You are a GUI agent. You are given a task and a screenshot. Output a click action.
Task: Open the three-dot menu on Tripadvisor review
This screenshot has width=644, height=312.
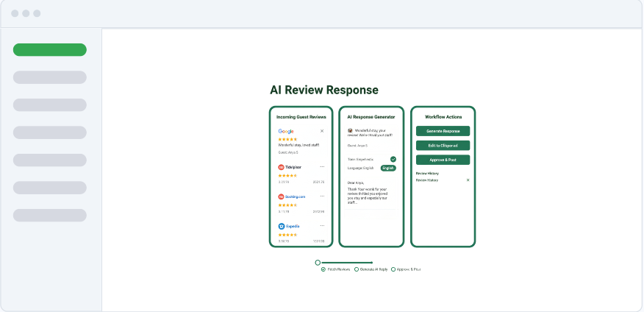click(322, 167)
